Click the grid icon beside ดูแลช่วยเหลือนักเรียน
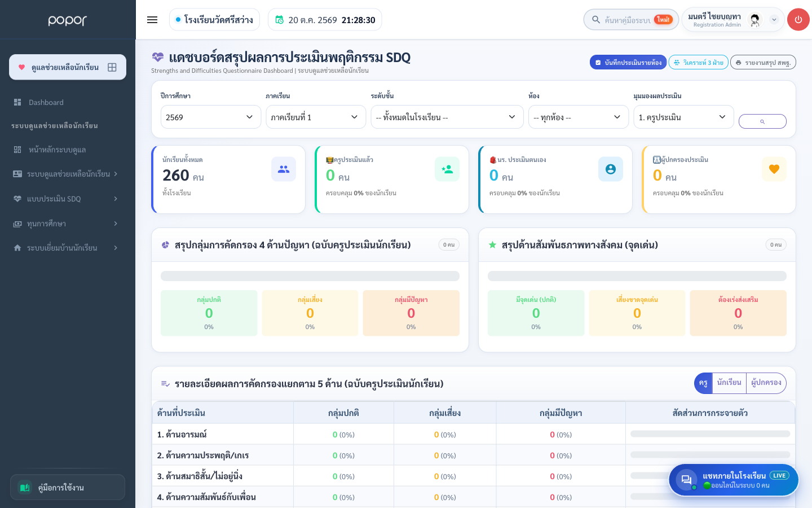Screen dimensions: 812x508 pyautogui.click(x=112, y=67)
